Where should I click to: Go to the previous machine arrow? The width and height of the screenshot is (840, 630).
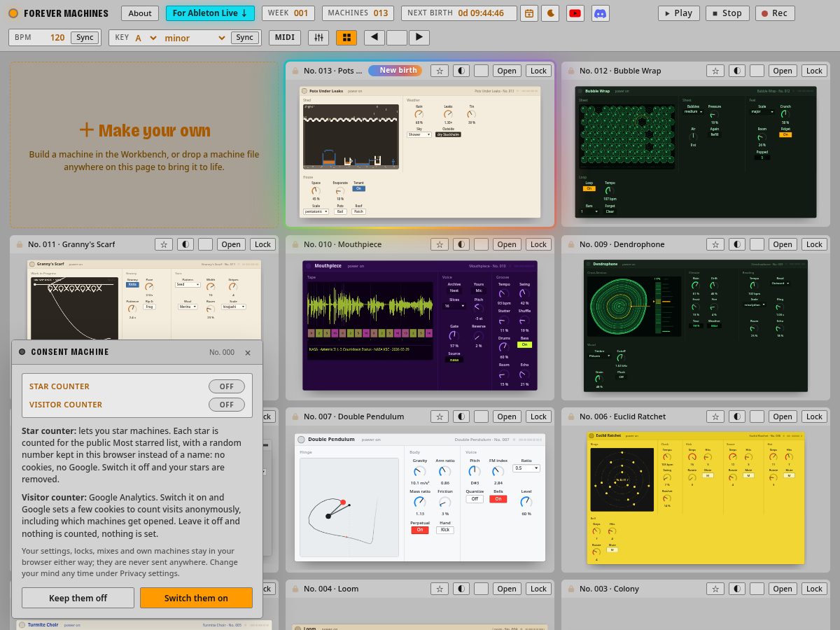374,38
